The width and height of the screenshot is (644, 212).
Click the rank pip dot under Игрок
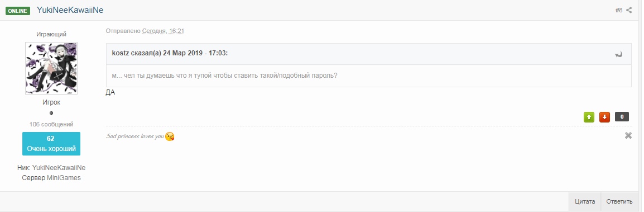[x=51, y=113]
